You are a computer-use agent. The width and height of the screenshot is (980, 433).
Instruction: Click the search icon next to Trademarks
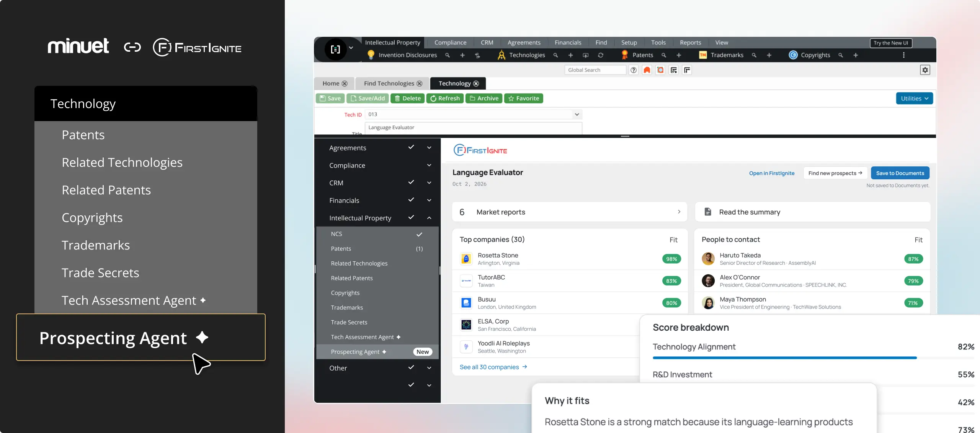[754, 55]
